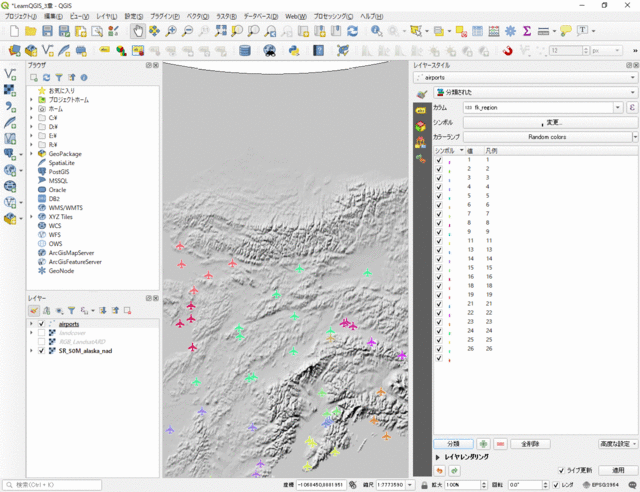Open the attribute table icon
This screenshot has width=640, height=492.
tap(477, 31)
